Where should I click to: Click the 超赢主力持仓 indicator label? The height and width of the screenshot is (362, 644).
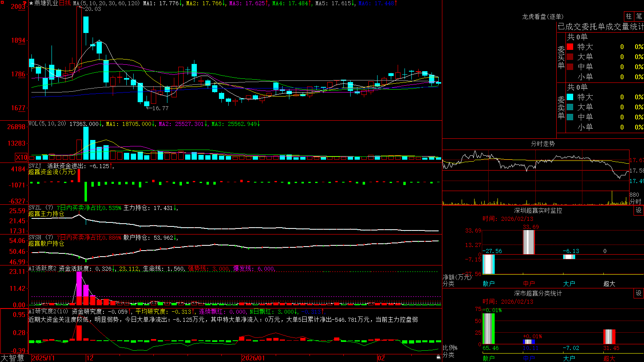pos(46,214)
